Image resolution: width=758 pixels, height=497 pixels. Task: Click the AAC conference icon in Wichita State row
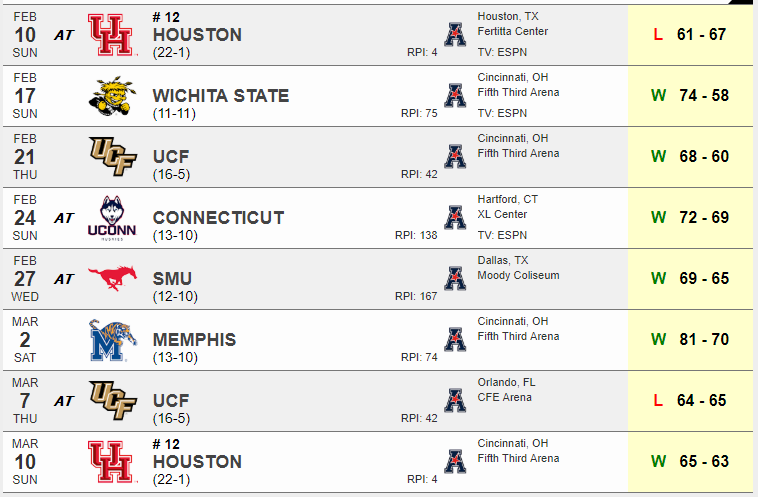455,95
